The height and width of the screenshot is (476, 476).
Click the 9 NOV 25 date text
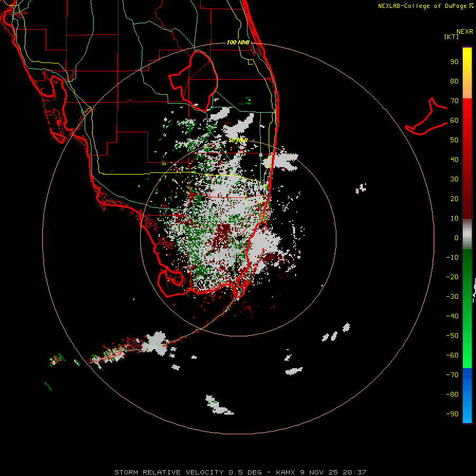tap(319, 472)
